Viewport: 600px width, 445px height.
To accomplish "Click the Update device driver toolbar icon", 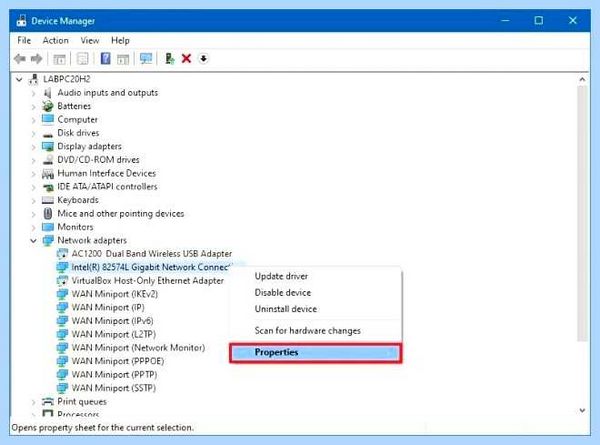I will coord(170,59).
